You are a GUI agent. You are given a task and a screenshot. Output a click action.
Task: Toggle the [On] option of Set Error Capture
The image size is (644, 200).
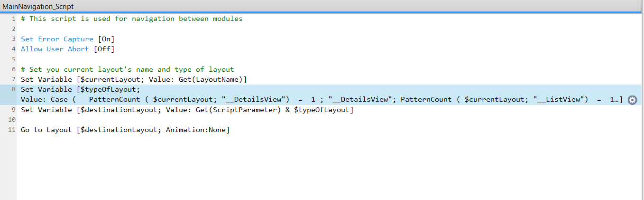[x=106, y=39]
